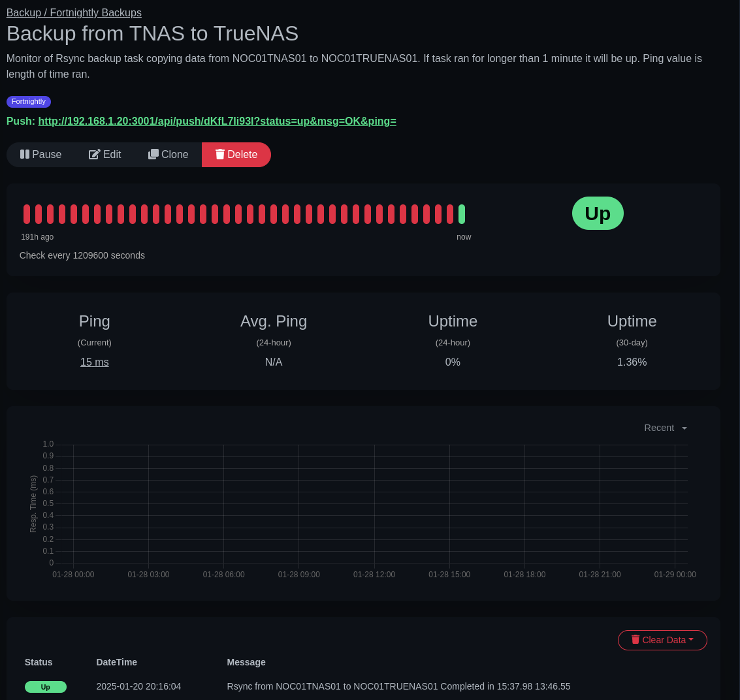The image size is (740, 700).
Task: Pause the monitor using the pause icon
Action: [x=25, y=154]
